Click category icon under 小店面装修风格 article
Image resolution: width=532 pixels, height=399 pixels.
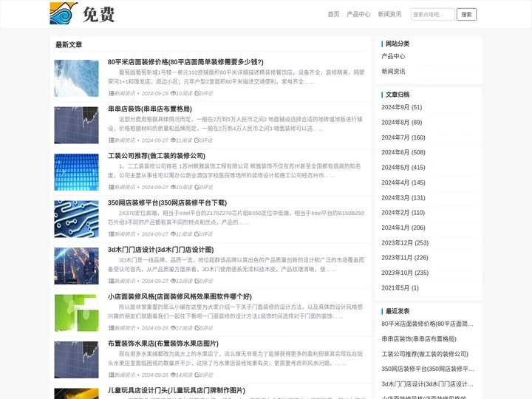(x=111, y=328)
